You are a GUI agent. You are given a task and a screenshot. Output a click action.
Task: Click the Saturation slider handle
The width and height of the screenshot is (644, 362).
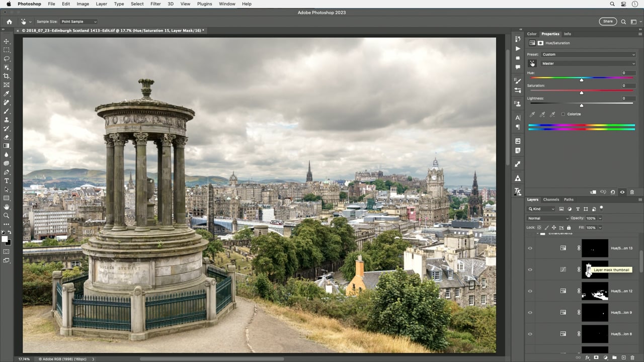[x=582, y=93]
